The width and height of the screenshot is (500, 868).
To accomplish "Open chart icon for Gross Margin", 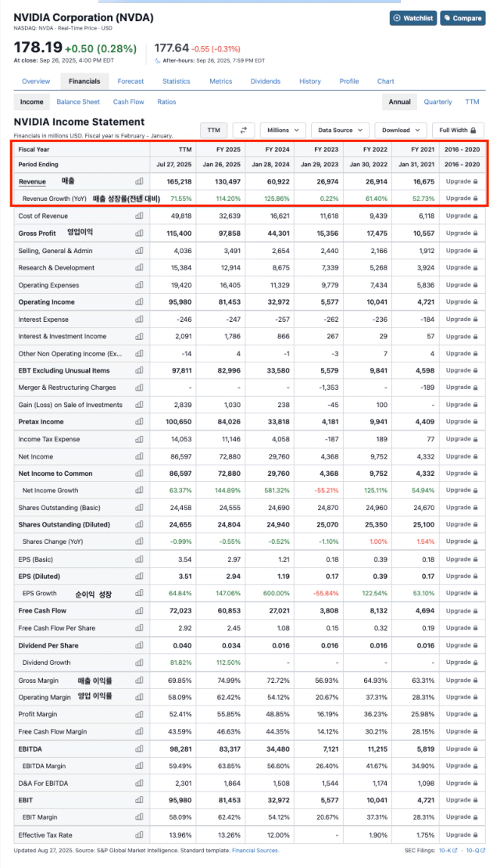I will tap(139, 680).
